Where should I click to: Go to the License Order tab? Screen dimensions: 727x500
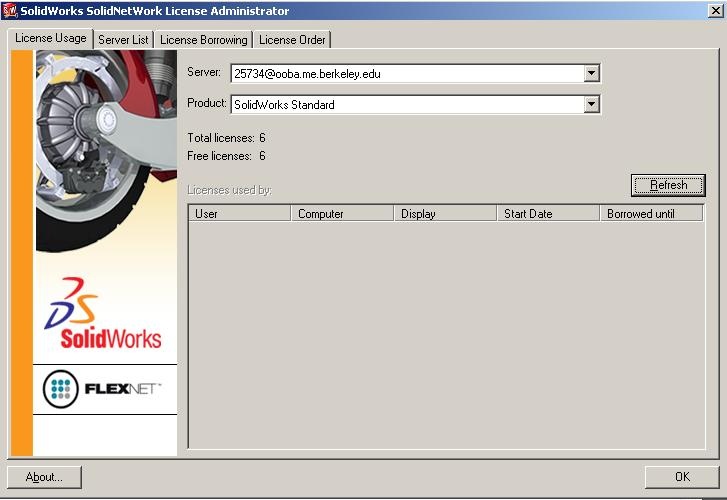point(292,40)
